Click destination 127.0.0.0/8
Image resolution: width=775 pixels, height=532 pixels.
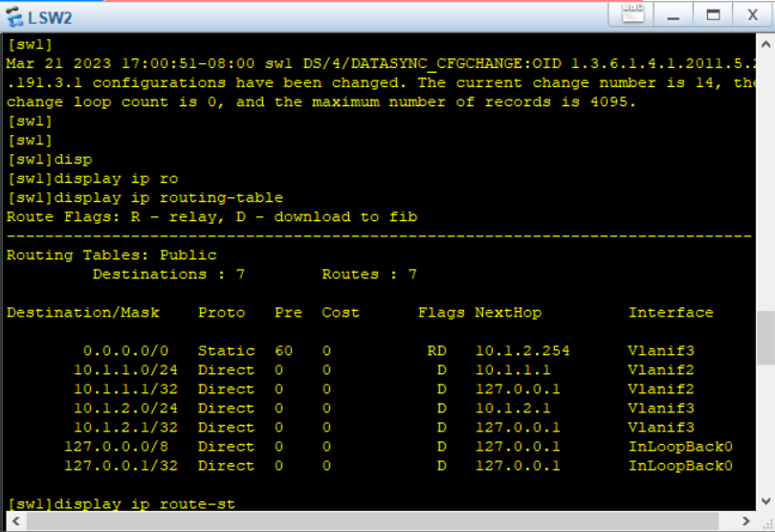coord(116,447)
